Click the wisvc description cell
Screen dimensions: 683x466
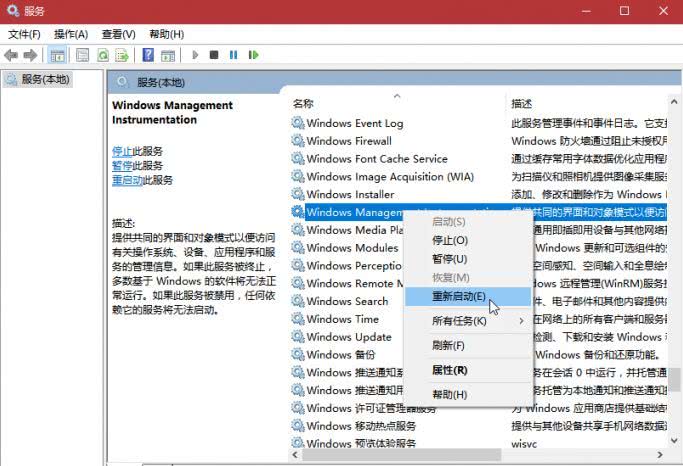click(x=524, y=444)
